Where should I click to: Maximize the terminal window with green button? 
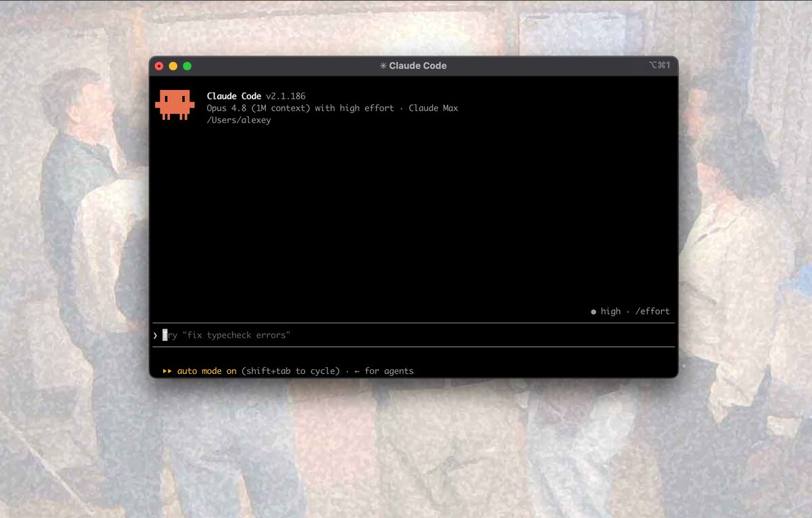coord(187,66)
